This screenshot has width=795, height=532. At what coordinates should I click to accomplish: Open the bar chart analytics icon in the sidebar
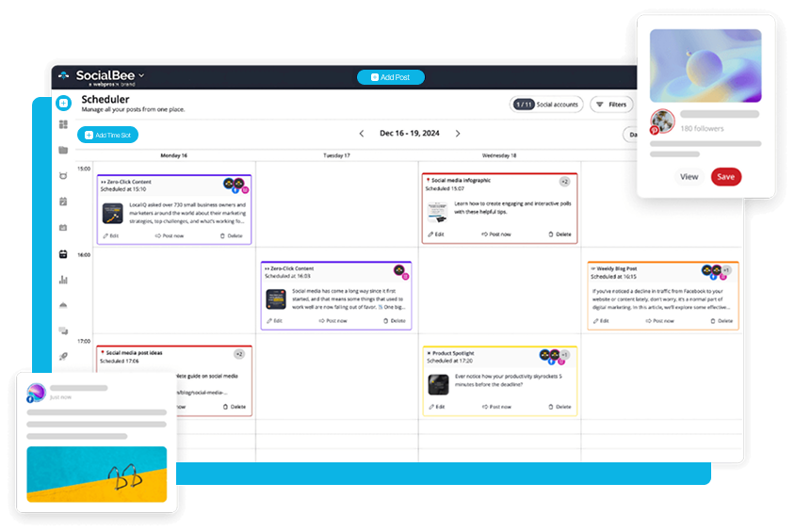pos(63,280)
